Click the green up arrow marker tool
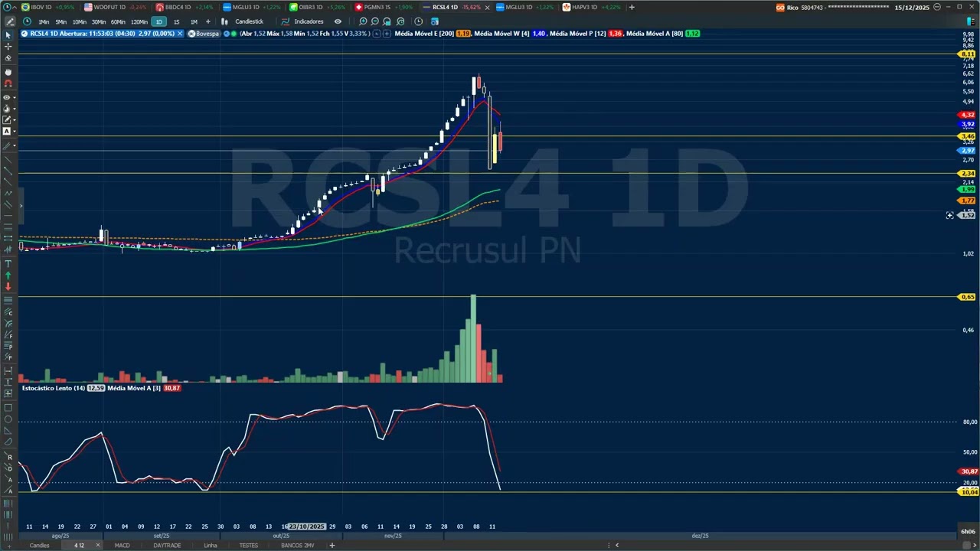The image size is (980, 551). 8,275
